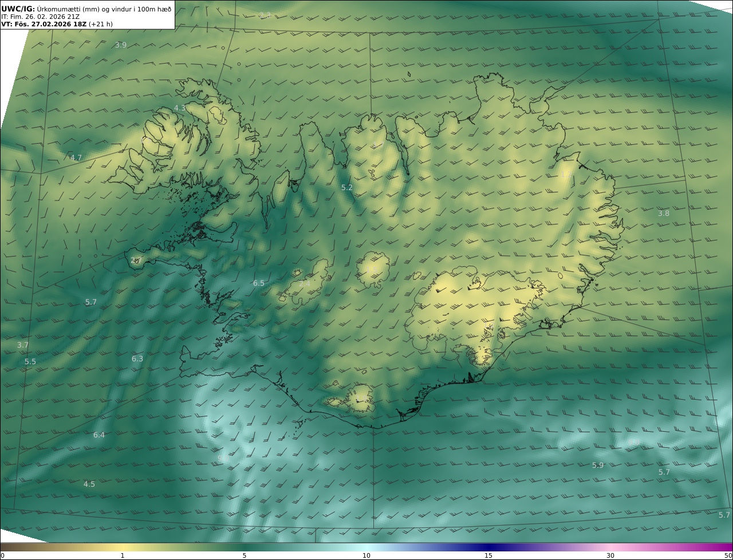The width and height of the screenshot is (733, 560).
Task: Click the '2.4' value on the glacier
Action: [305, 283]
